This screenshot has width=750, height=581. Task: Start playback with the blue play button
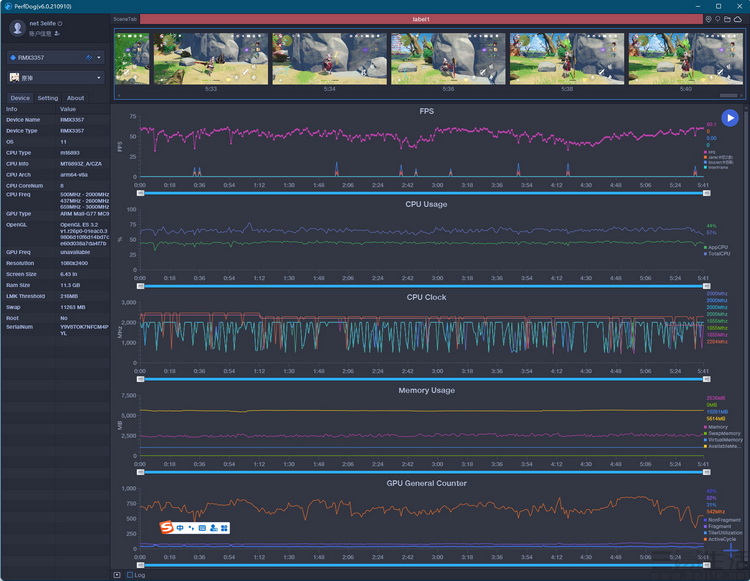coord(730,118)
